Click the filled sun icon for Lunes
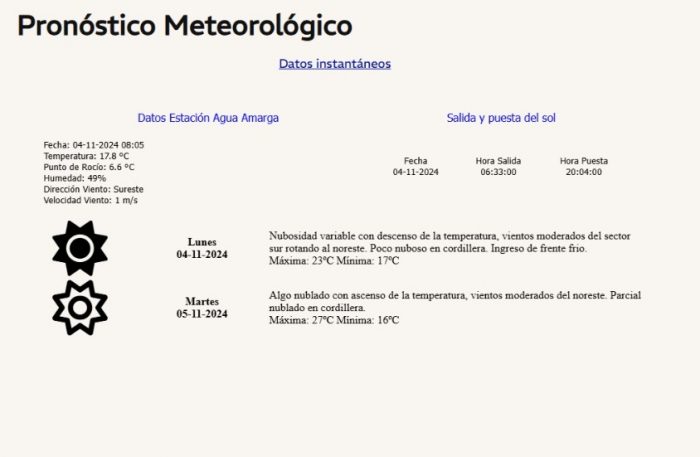The height and width of the screenshot is (457, 700). click(x=80, y=248)
